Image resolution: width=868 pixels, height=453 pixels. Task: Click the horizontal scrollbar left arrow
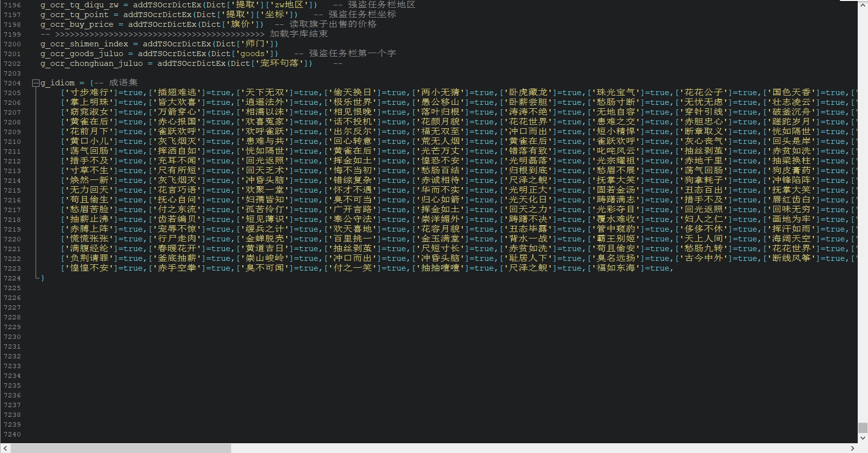click(x=5, y=448)
